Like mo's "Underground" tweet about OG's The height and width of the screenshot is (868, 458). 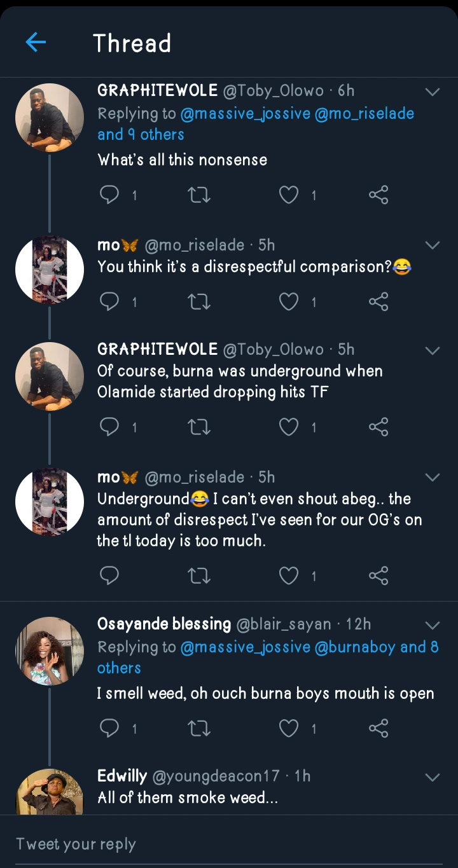click(x=289, y=575)
